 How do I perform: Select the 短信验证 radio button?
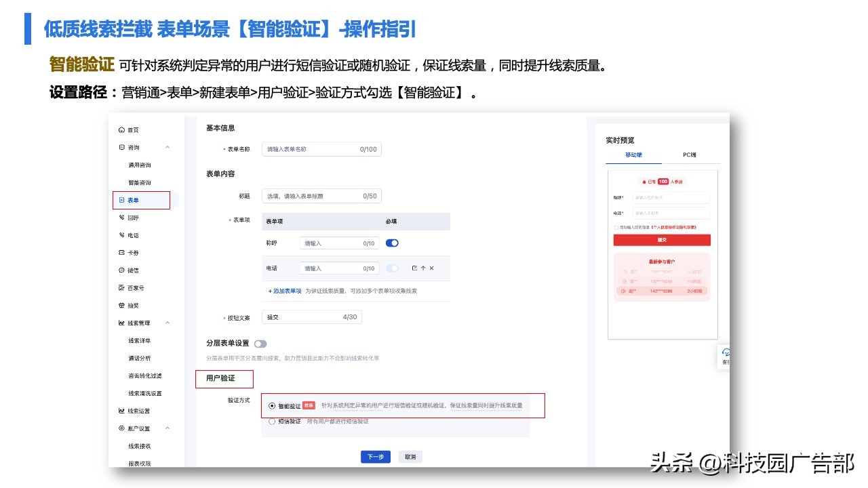273,422
